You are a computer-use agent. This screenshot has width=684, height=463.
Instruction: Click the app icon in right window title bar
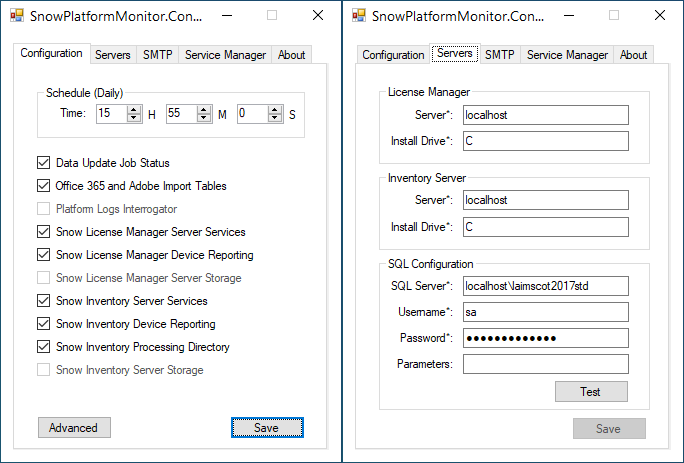pyautogui.click(x=358, y=16)
